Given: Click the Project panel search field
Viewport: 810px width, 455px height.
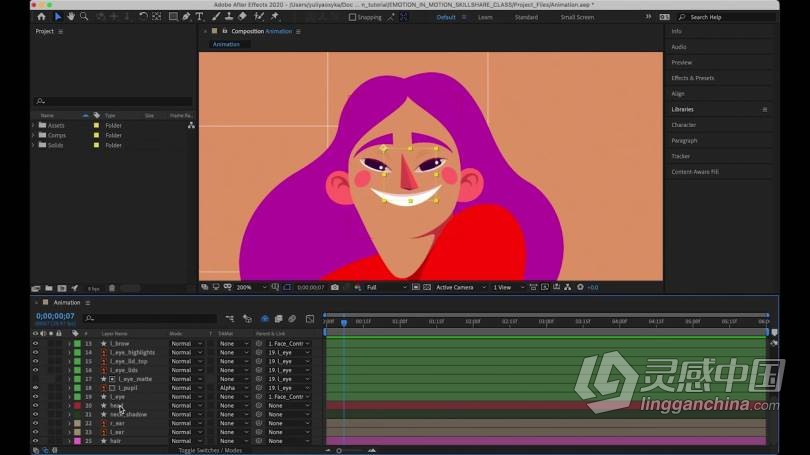Looking at the screenshot, I should (x=113, y=101).
